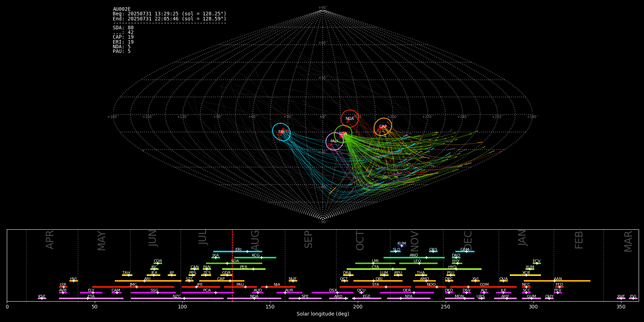Click the 'End: 20250731 22:05:46' line
644x322 pixels.
pyautogui.click(x=170, y=19)
